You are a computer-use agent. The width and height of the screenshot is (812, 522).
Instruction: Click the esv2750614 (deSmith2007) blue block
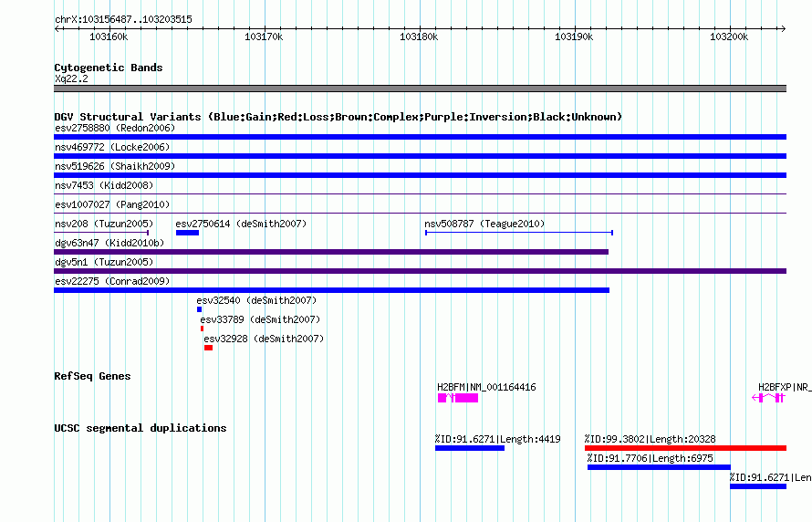point(187,233)
